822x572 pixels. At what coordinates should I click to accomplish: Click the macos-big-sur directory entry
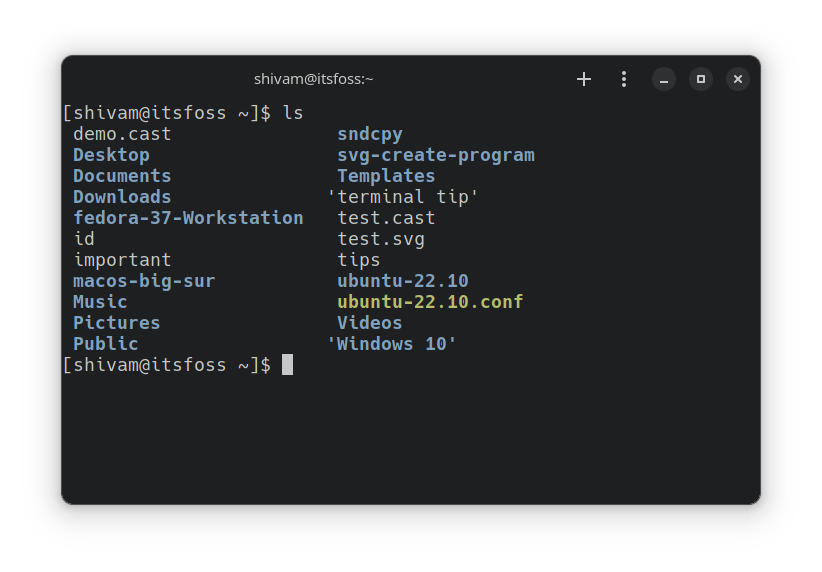pos(144,281)
